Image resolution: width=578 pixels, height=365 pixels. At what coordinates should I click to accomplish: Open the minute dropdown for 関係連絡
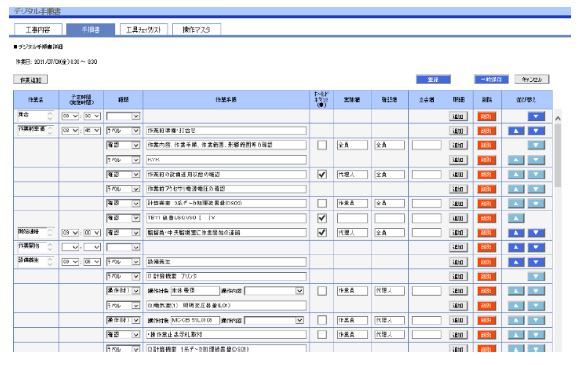pos(92,233)
